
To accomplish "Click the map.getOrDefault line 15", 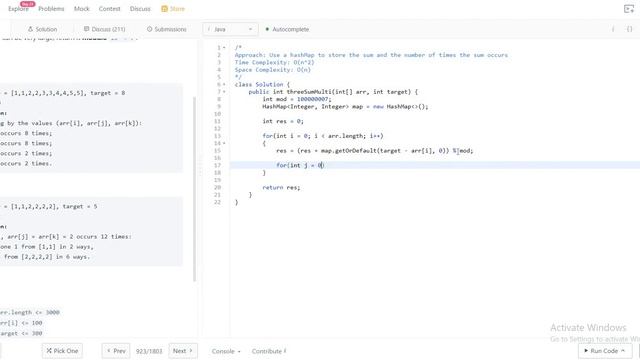I will (x=375, y=151).
